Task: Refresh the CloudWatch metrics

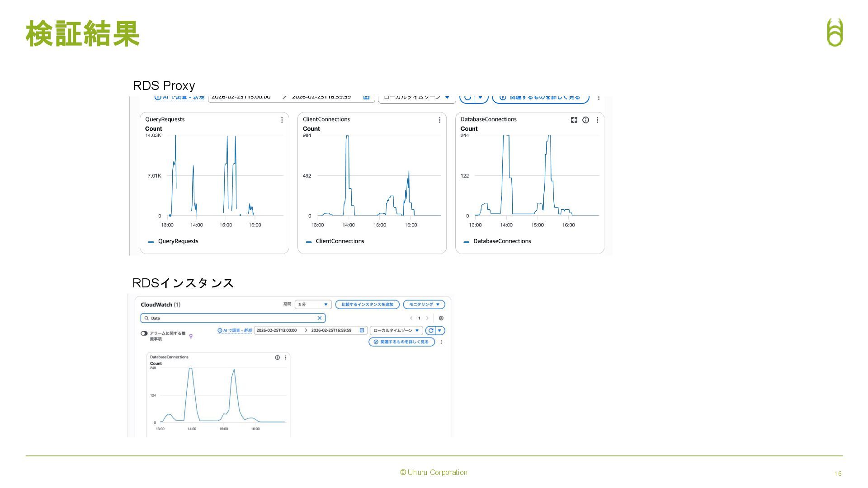Action: pyautogui.click(x=430, y=330)
